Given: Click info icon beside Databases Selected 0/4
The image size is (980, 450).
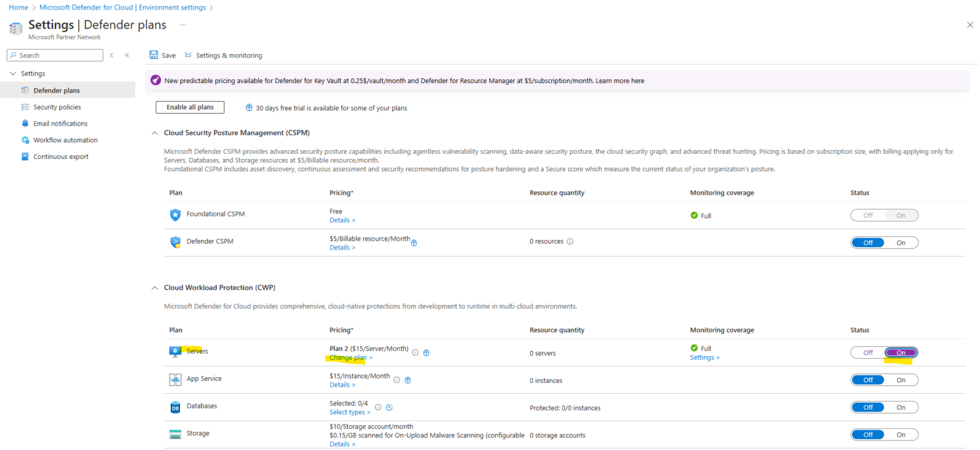Looking at the screenshot, I should 378,407.
